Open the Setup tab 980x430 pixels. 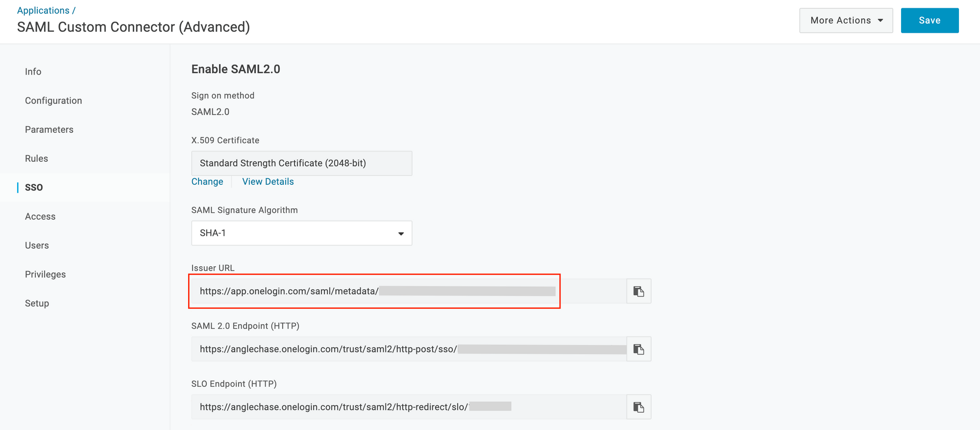tap(37, 303)
